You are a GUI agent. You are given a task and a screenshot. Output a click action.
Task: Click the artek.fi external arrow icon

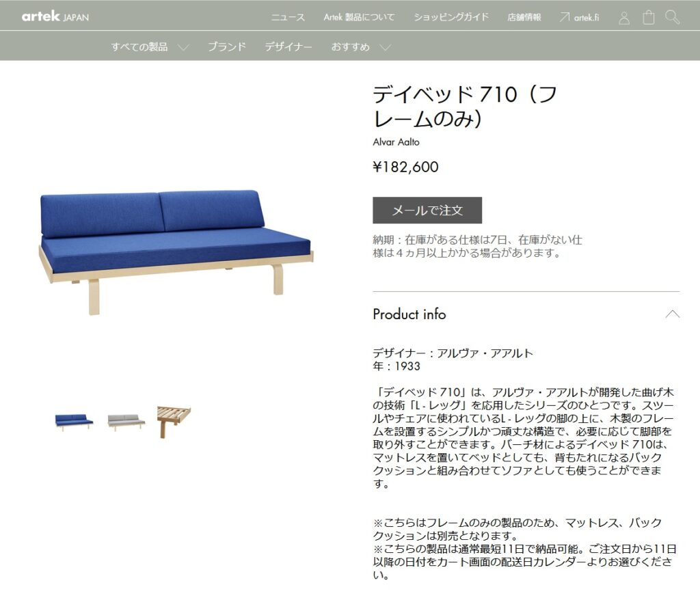pyautogui.click(x=564, y=17)
